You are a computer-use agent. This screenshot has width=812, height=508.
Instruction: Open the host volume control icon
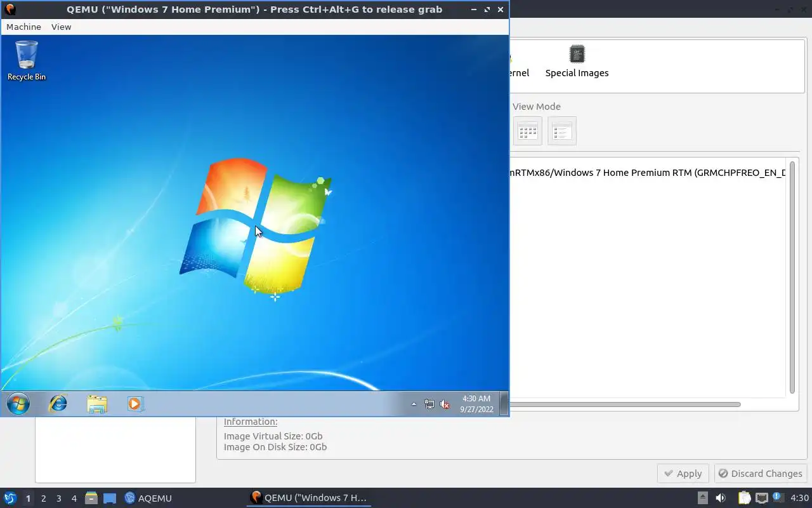pyautogui.click(x=721, y=498)
